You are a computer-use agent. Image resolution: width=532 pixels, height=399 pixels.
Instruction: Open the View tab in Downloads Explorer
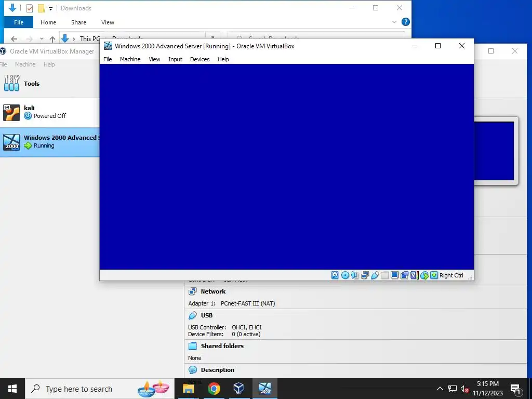pyautogui.click(x=108, y=22)
